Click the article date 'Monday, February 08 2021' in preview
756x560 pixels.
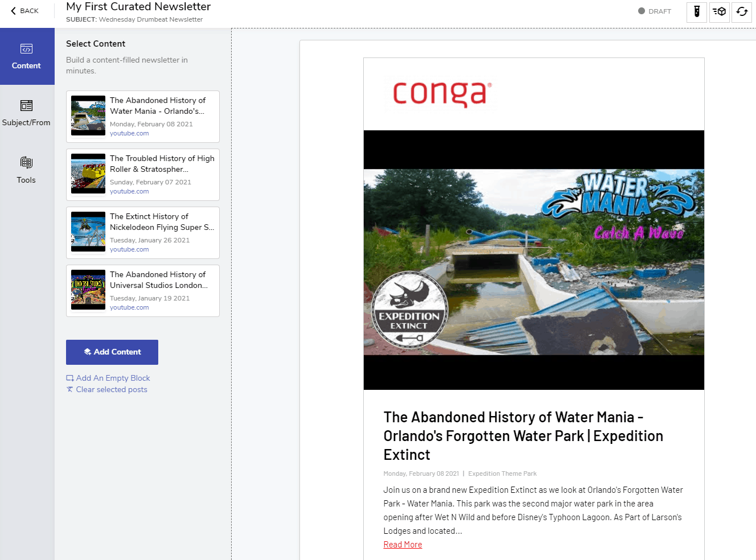point(421,473)
